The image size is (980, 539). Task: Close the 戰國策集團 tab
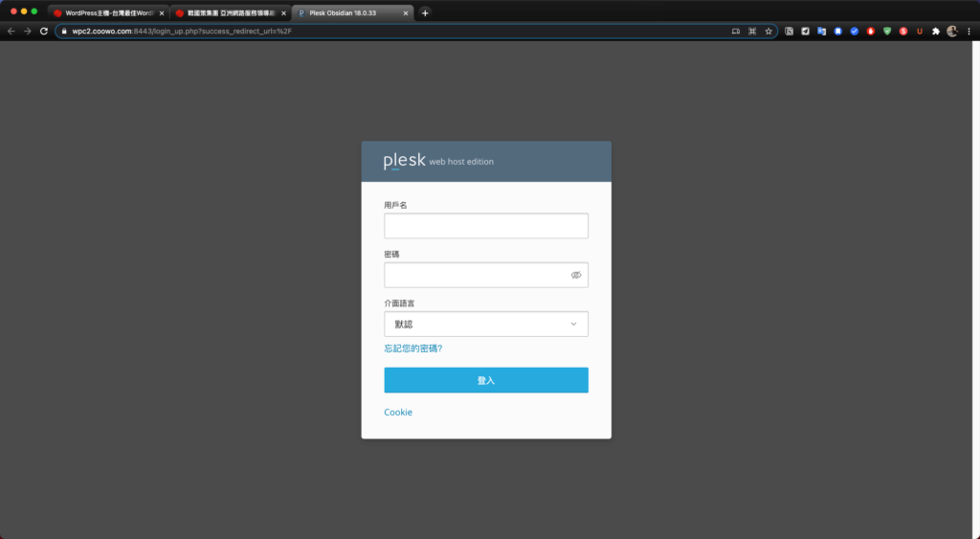point(283,13)
